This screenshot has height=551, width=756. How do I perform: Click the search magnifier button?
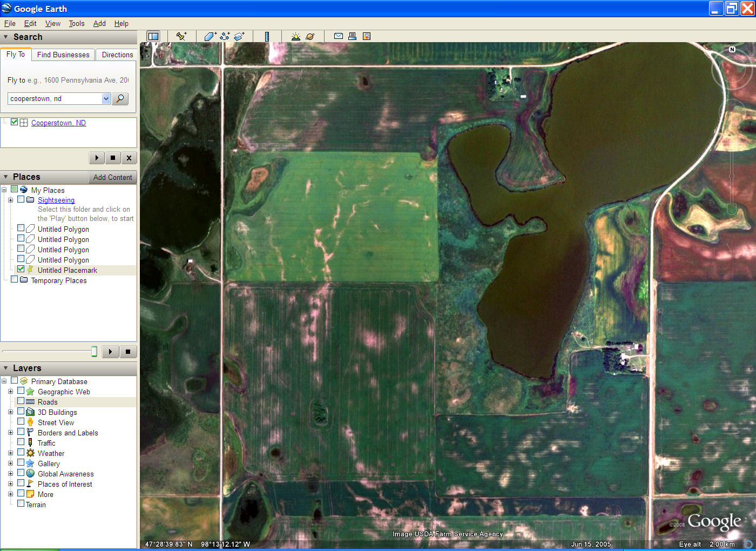click(x=120, y=98)
